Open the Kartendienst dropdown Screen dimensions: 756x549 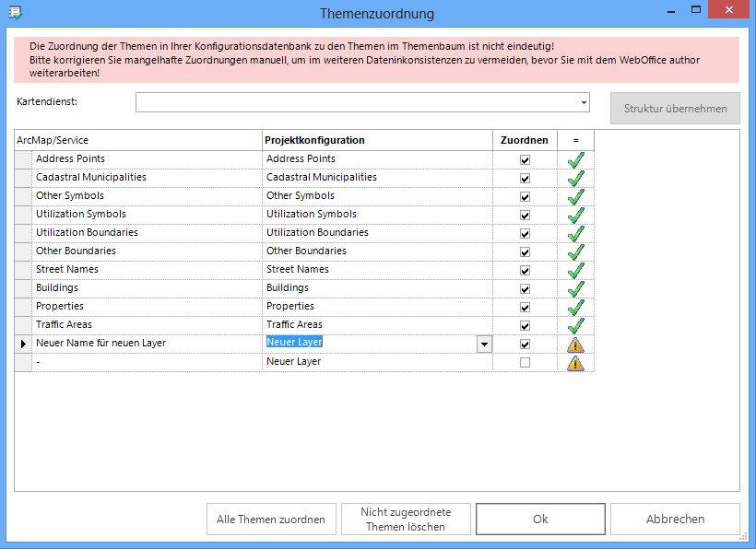[584, 102]
